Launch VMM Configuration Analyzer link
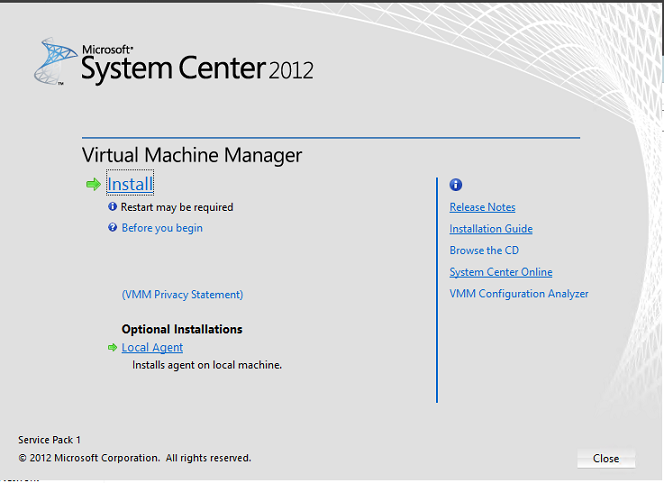Image resolution: width=664 pixels, height=483 pixels. (x=519, y=294)
